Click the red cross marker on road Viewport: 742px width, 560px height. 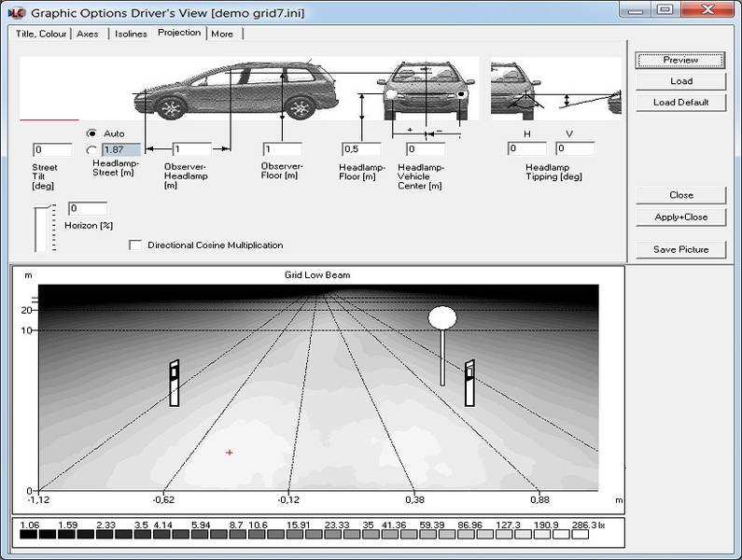(229, 453)
